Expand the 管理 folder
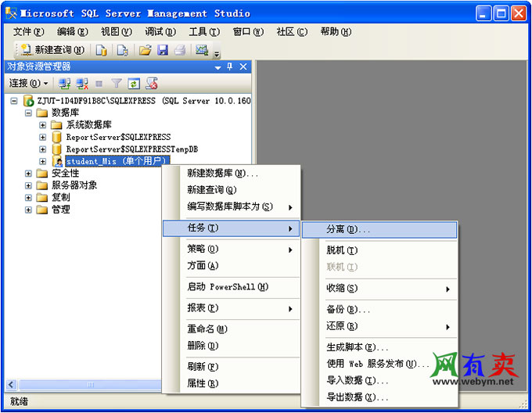Image resolution: width=532 pixels, height=413 pixels. (28, 210)
